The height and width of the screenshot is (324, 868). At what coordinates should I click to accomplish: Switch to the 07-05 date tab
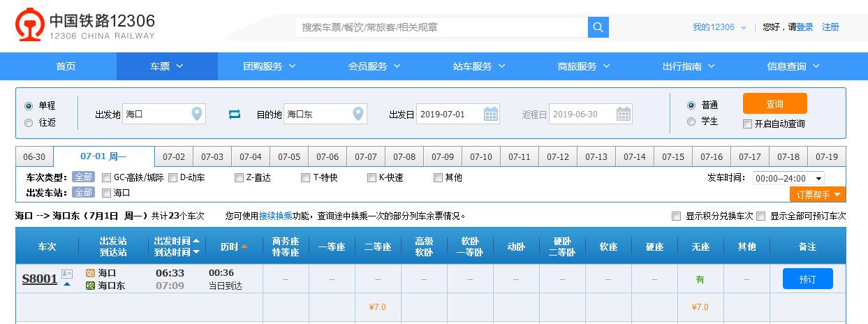(x=289, y=157)
